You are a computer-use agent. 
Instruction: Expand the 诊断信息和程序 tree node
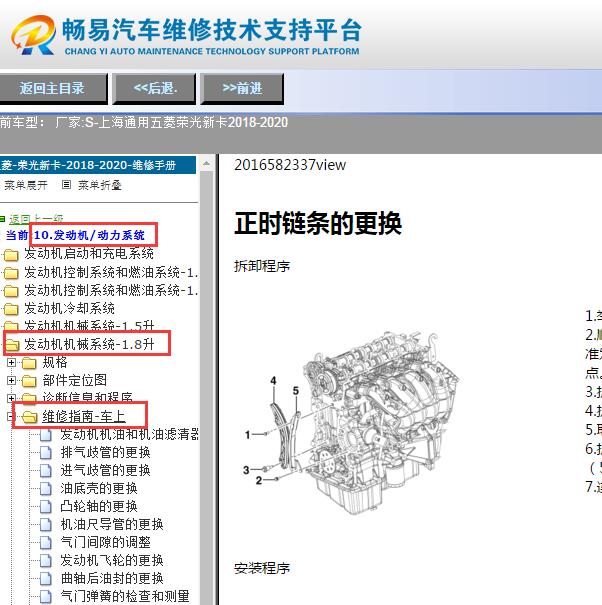pyautogui.click(x=11, y=398)
